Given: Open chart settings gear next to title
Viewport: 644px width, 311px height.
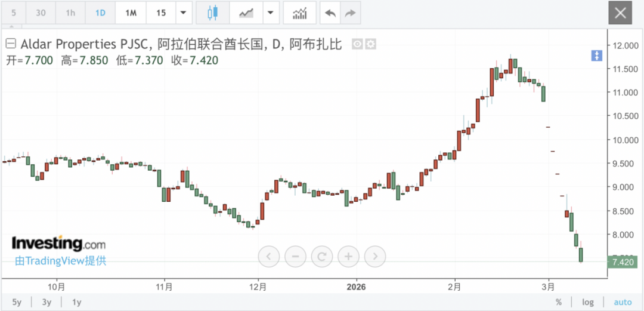Looking at the screenshot, I should [370, 44].
